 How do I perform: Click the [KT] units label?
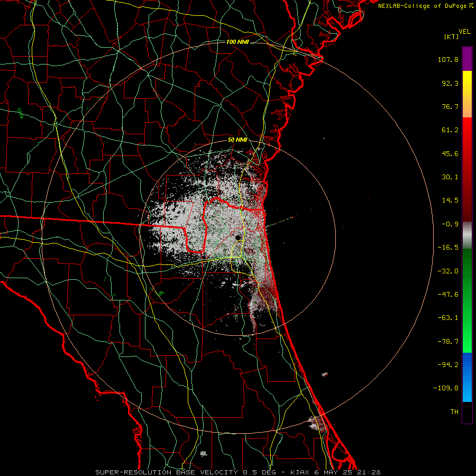pyautogui.click(x=452, y=36)
